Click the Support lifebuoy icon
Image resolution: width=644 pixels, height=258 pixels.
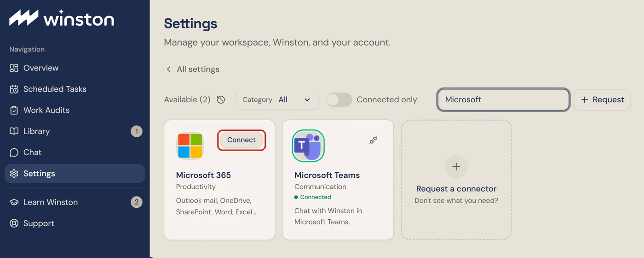(14, 223)
